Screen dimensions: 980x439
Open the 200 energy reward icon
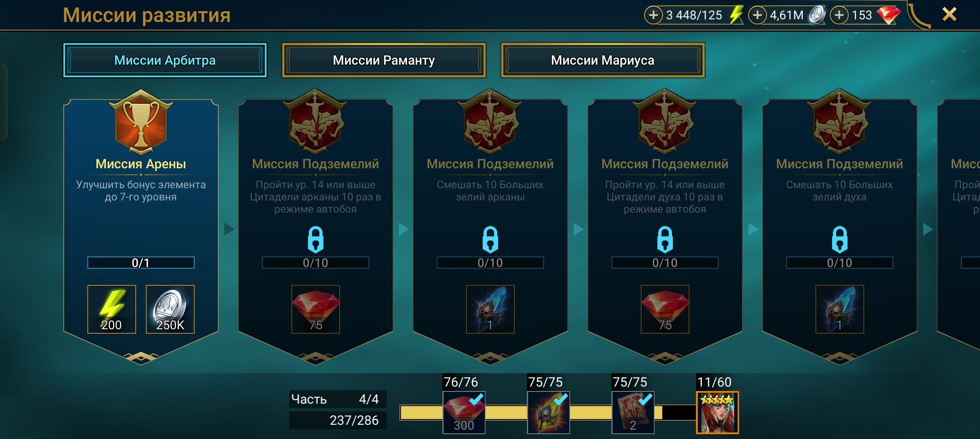tap(112, 309)
